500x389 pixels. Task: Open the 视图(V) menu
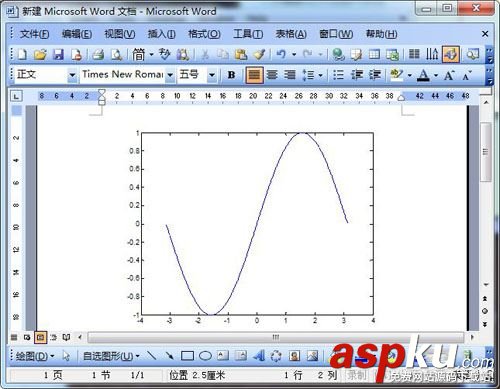pyautogui.click(x=120, y=34)
